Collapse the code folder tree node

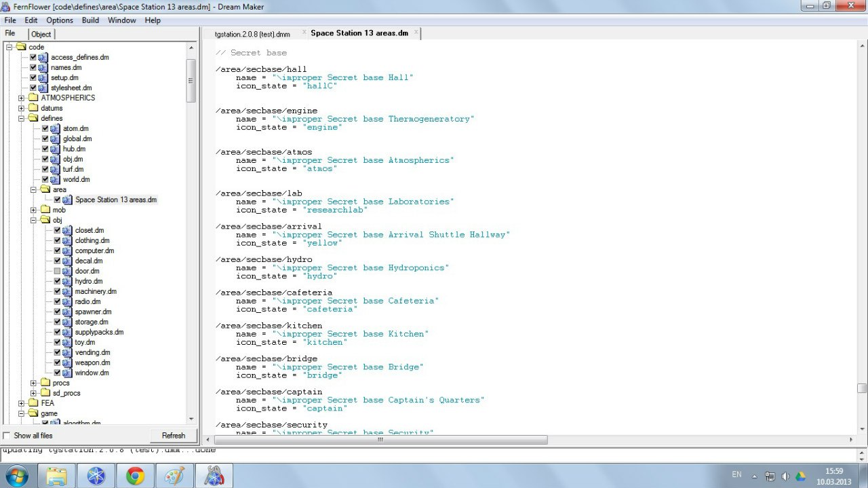9,47
